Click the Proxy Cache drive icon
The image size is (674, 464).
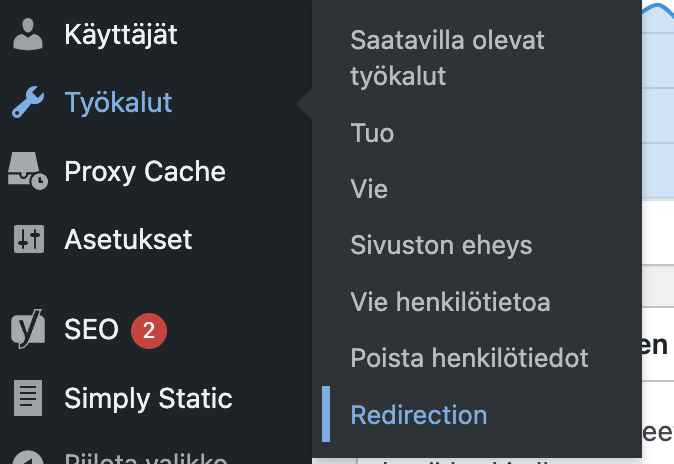pyautogui.click(x=28, y=171)
